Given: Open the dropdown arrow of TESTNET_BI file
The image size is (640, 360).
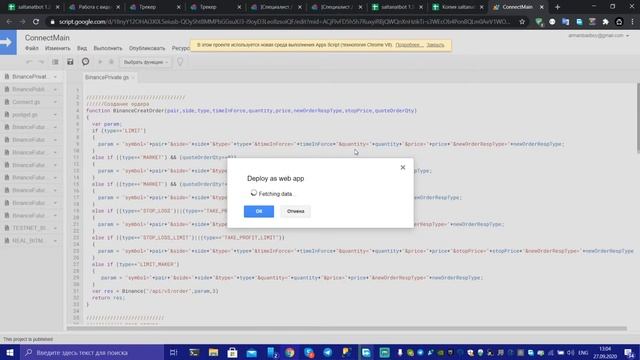Looking at the screenshot, I should tap(55, 228).
